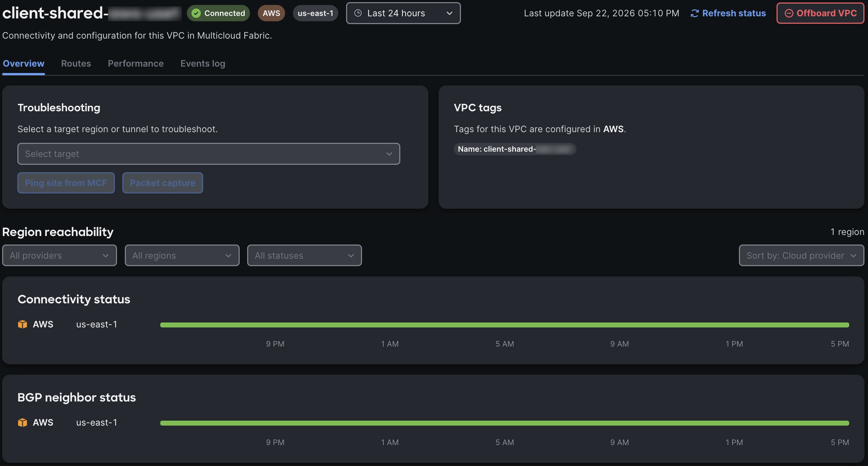Open the Last 24 hours time range dropdown
The width and height of the screenshot is (868, 466).
403,13
